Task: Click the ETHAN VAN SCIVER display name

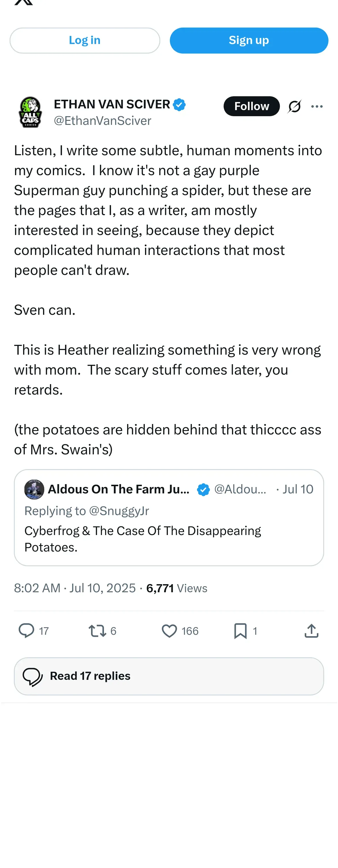Action: coord(112,104)
